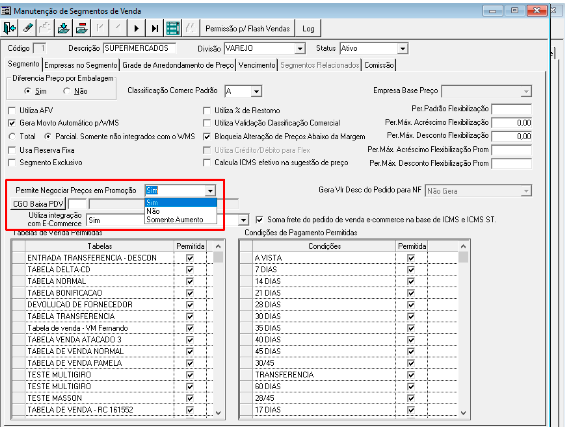The image size is (565, 431).
Task: Toggle Utiliza % de Restorno checkbox
Action: [207, 110]
